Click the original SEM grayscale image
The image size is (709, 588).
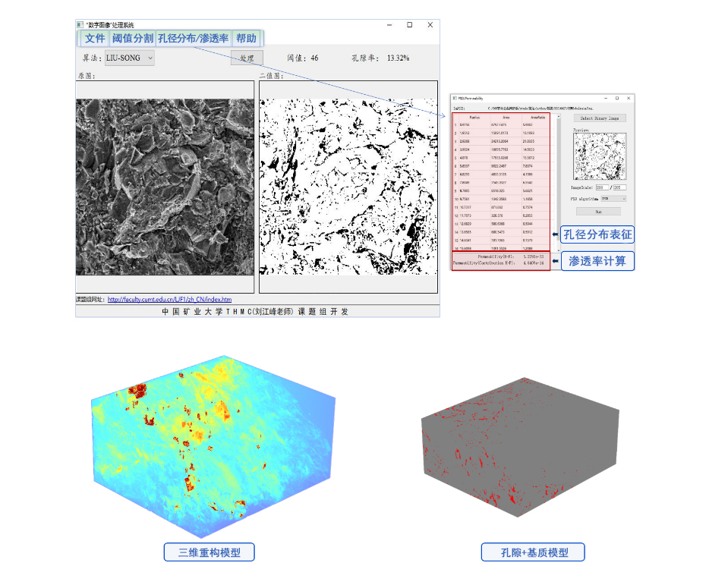pos(165,187)
